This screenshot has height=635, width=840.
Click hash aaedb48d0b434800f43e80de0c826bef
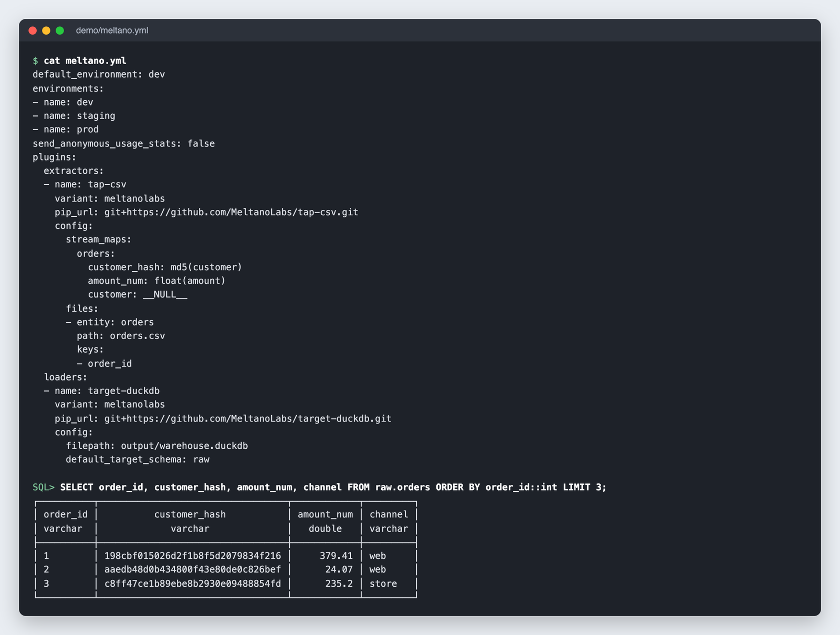(x=193, y=570)
